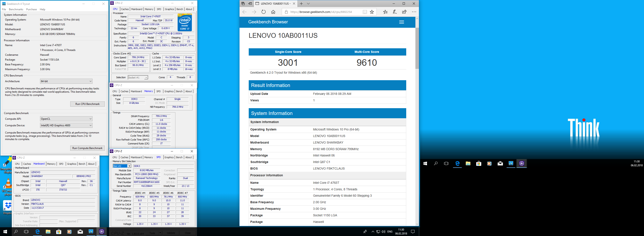Open Graphics tab in CPU-Z mainboard window

click(72, 164)
